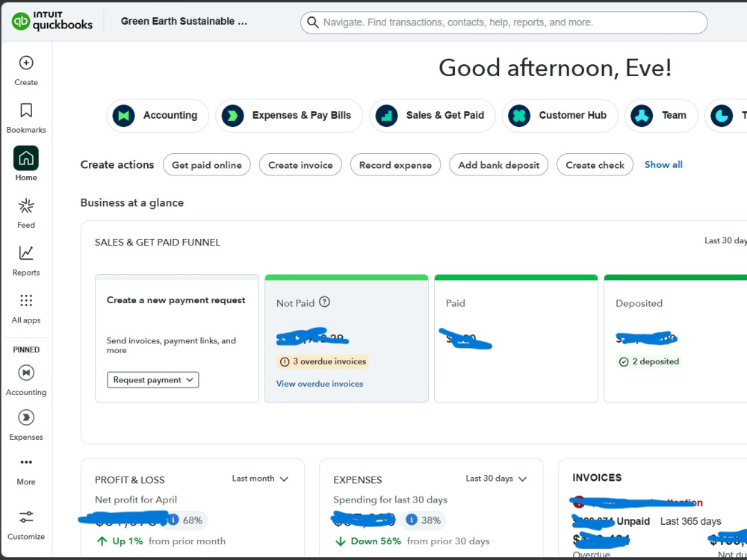This screenshot has width=747, height=560.
Task: Click the Customer Hub chip icon
Action: pos(519,116)
